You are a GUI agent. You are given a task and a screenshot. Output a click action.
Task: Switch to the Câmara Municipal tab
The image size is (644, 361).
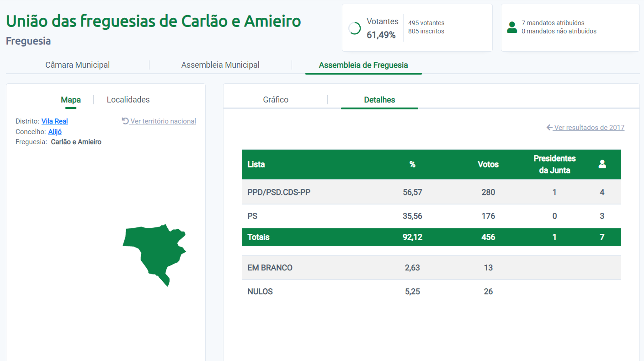pyautogui.click(x=77, y=65)
